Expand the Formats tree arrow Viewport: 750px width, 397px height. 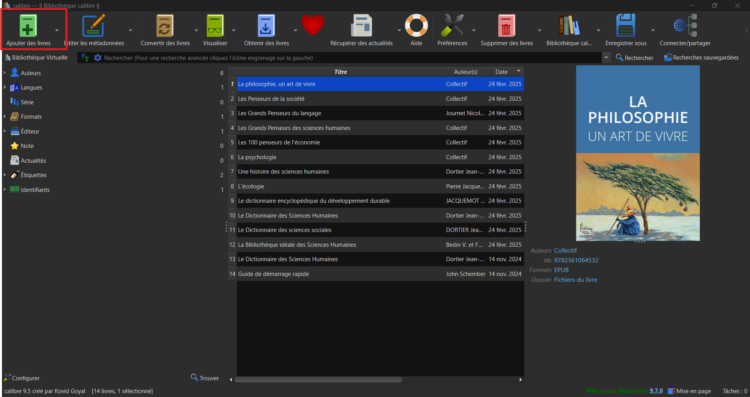5,117
